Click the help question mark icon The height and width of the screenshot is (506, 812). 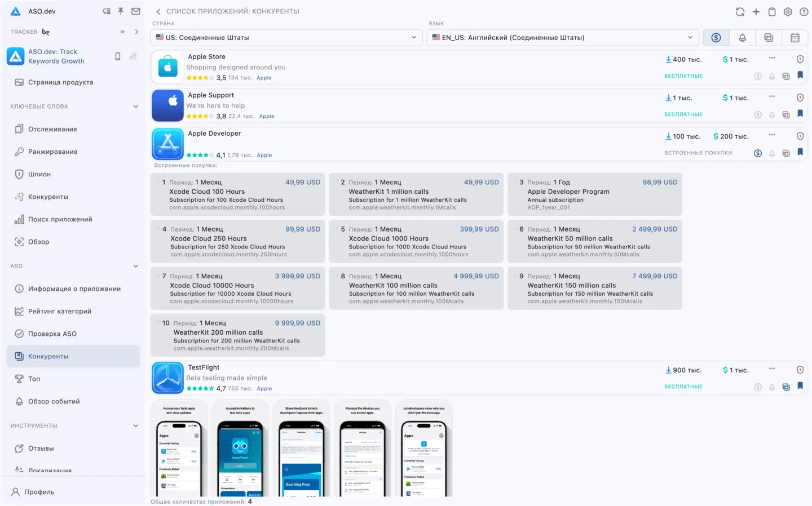(804, 12)
